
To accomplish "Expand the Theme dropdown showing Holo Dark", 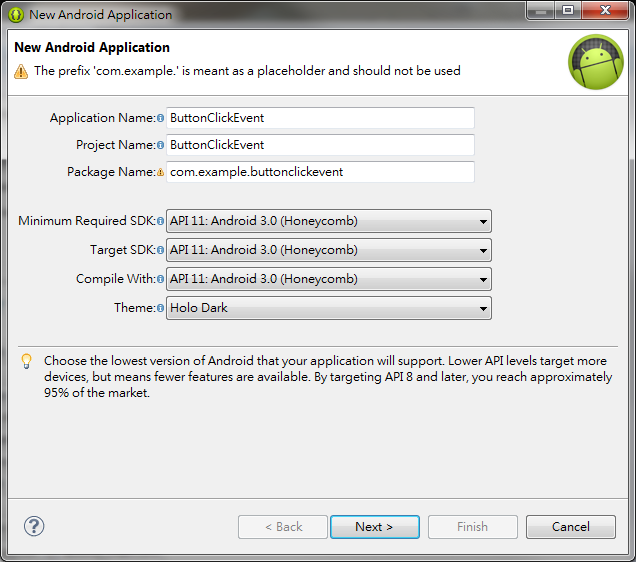I will tap(329, 308).
